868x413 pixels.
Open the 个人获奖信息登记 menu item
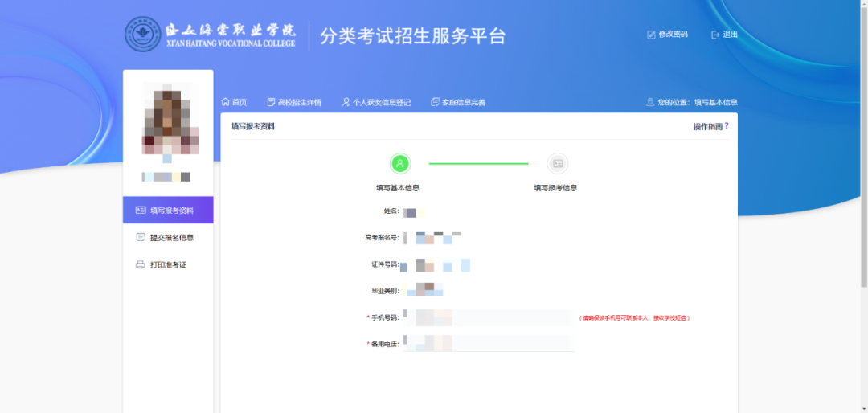pyautogui.click(x=382, y=102)
